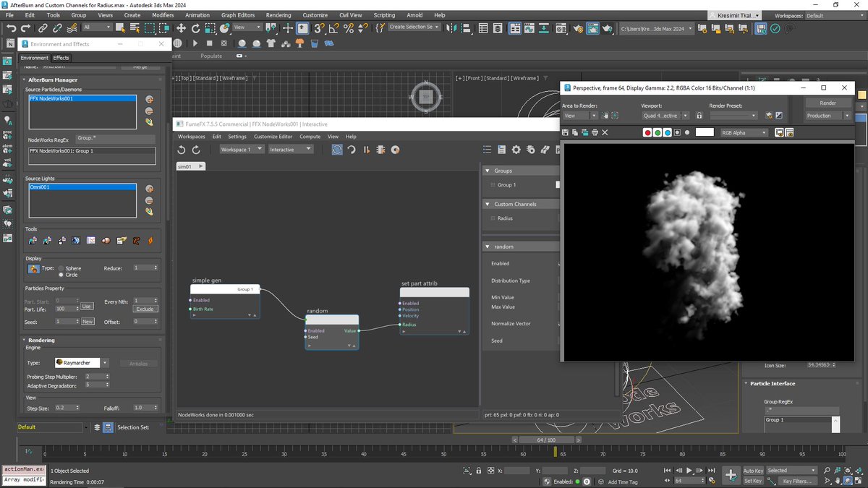Click FumeFX NodeWorks redo icon
Image resolution: width=868 pixels, height=488 pixels.
click(x=195, y=150)
